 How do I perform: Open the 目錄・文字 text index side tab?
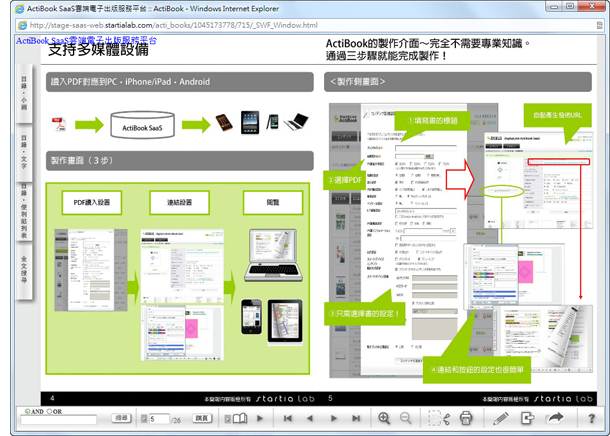pyautogui.click(x=24, y=152)
